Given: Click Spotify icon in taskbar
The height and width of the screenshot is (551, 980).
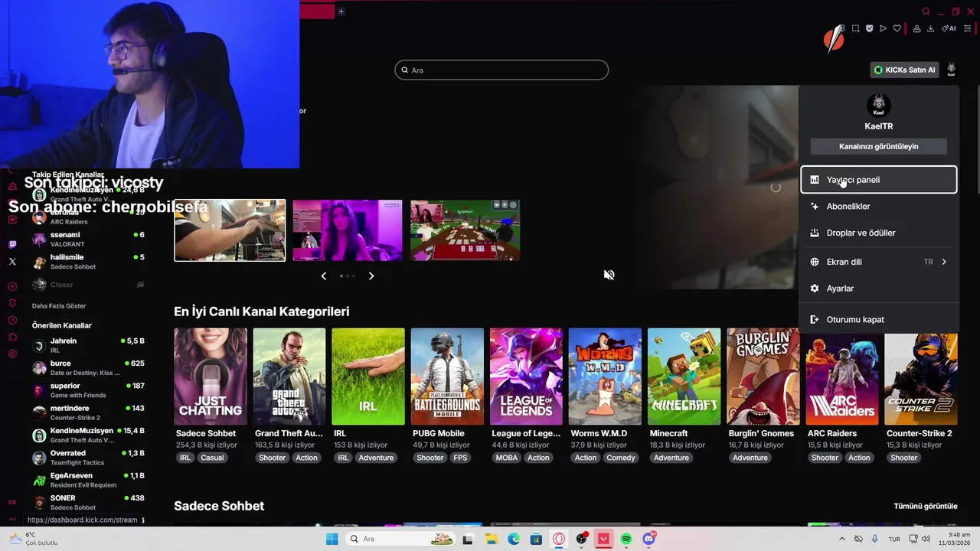Looking at the screenshot, I should click(626, 539).
